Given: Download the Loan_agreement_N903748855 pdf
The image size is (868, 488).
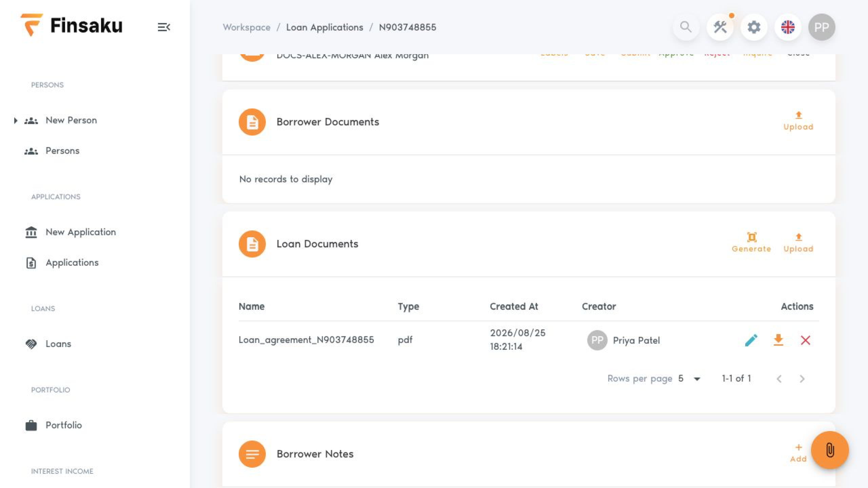Looking at the screenshot, I should (x=778, y=340).
